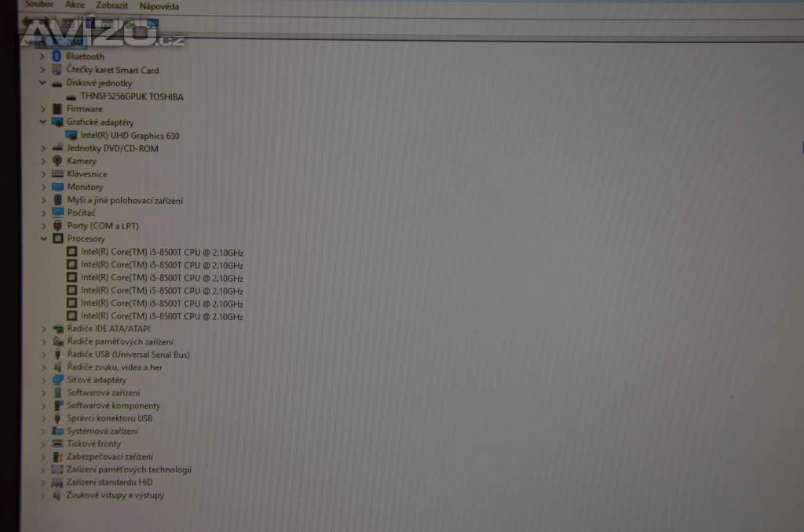Select the THNSF5256GPUK TOSHIBA disk entry
804x532 pixels.
pyautogui.click(x=131, y=97)
